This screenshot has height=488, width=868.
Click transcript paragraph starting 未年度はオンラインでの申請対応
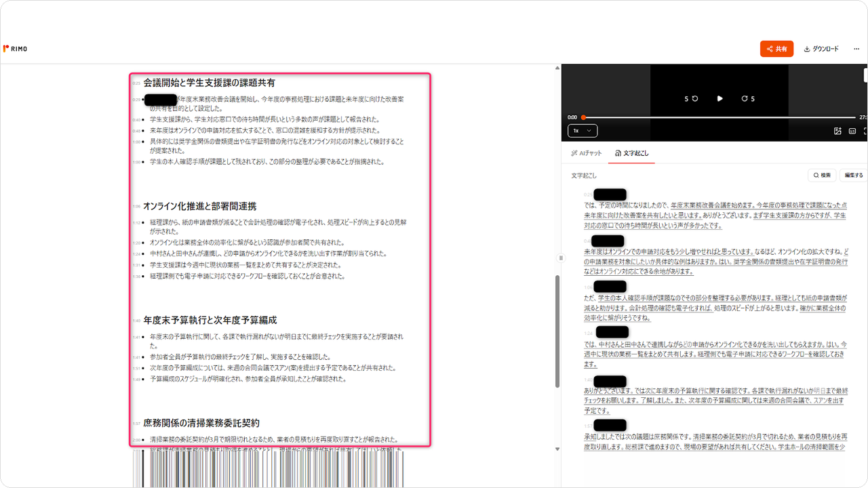click(x=716, y=261)
